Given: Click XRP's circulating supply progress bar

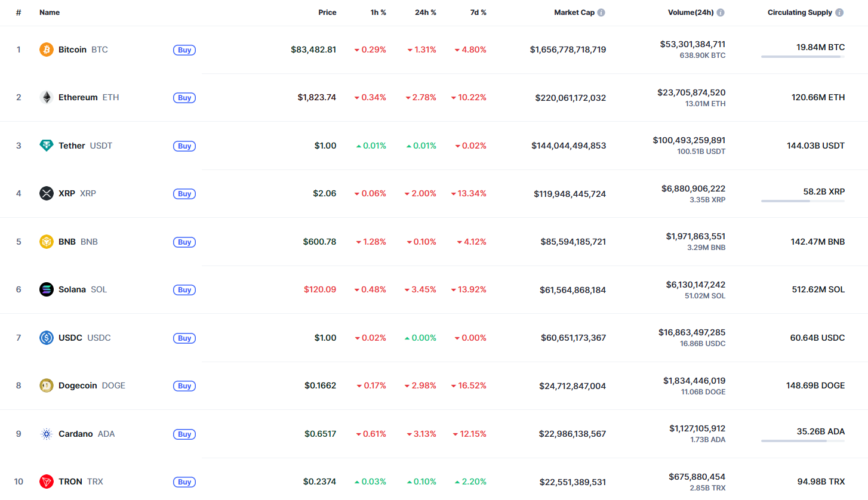Looking at the screenshot, I should point(803,201).
